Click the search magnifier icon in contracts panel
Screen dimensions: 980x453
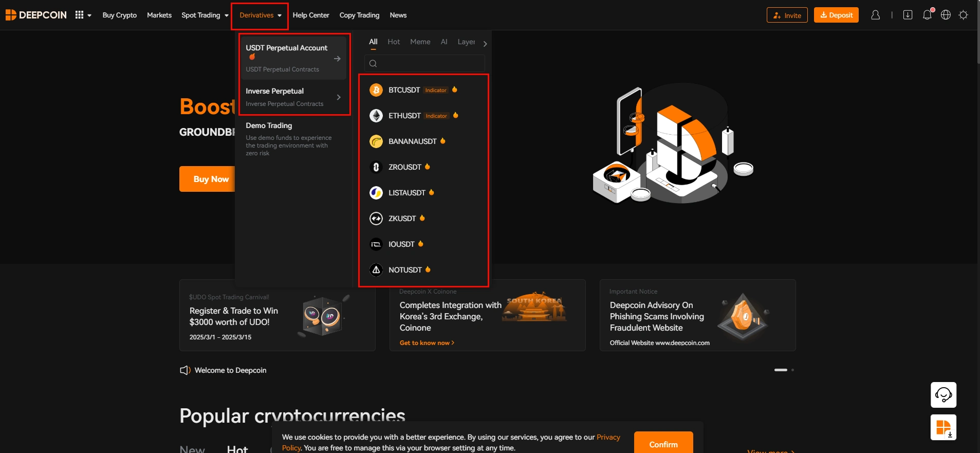pos(373,63)
